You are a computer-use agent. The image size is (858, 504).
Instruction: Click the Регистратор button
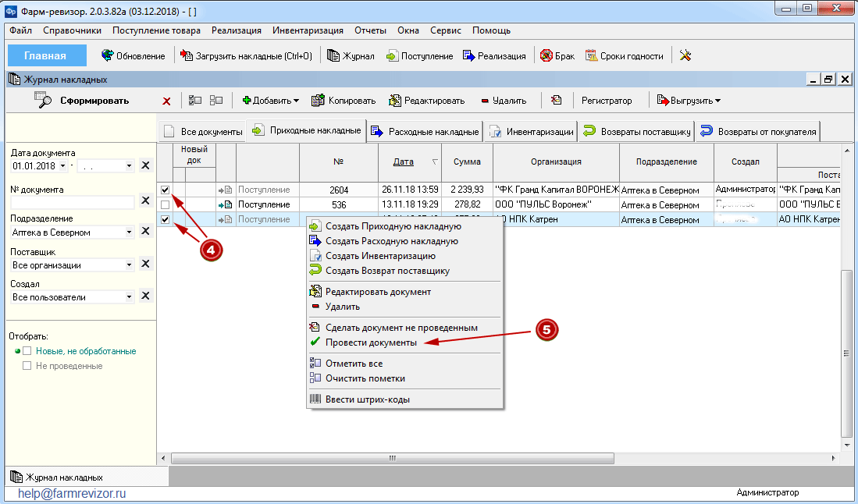(x=607, y=101)
